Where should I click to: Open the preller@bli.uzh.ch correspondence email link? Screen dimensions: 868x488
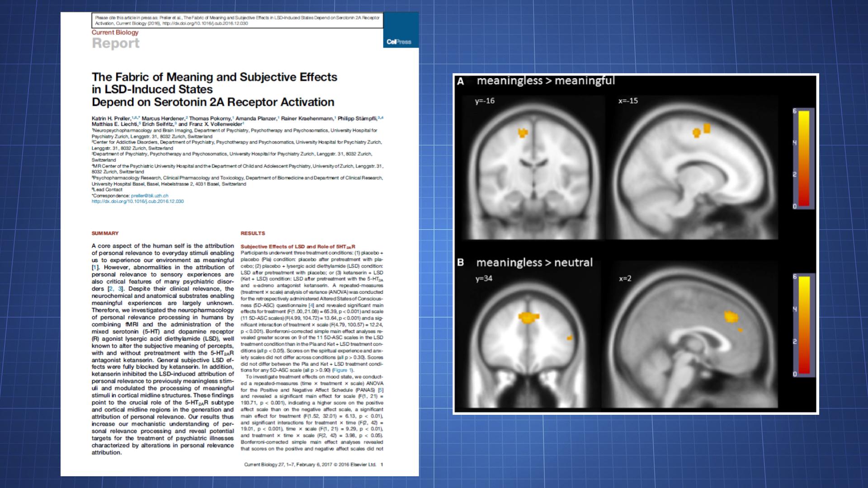coord(150,196)
